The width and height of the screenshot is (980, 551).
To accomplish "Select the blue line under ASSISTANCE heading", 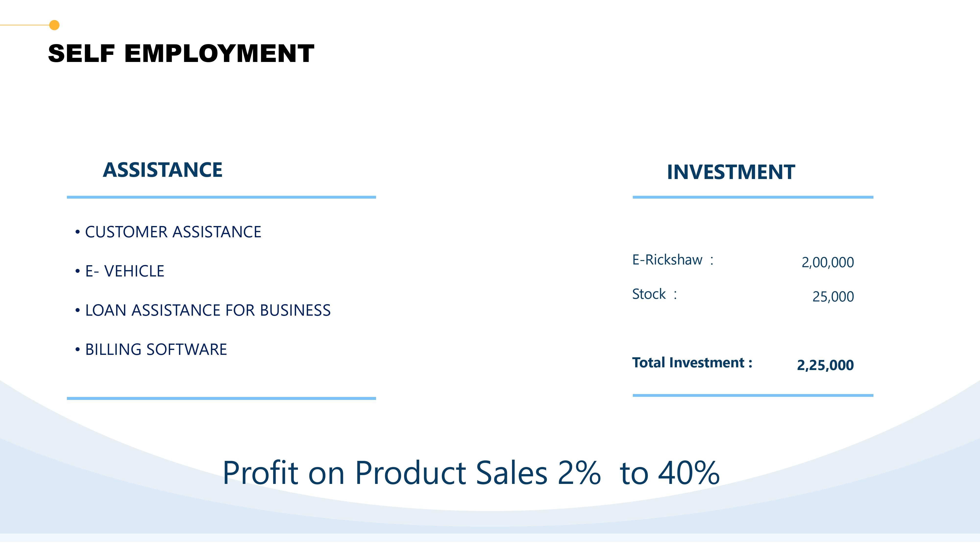I will [221, 197].
